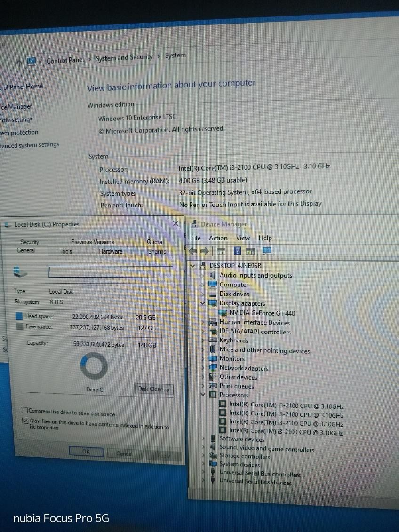Select Universal Serial Bus controllers row

(260, 473)
